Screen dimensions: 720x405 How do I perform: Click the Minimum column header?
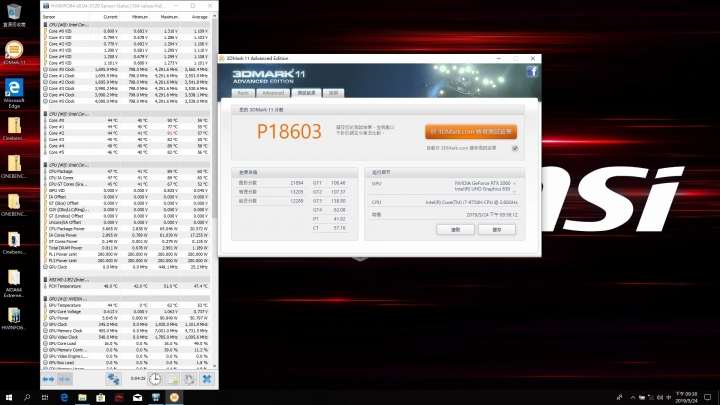135,17
